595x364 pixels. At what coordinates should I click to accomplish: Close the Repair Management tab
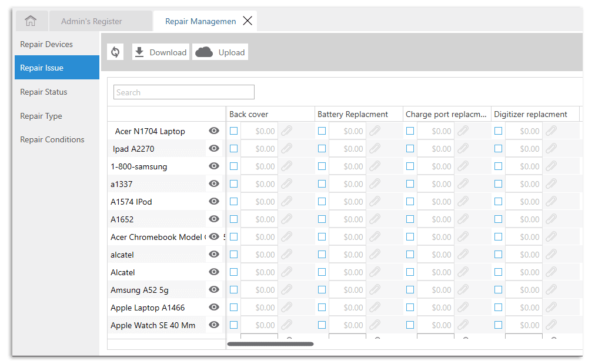(x=248, y=21)
